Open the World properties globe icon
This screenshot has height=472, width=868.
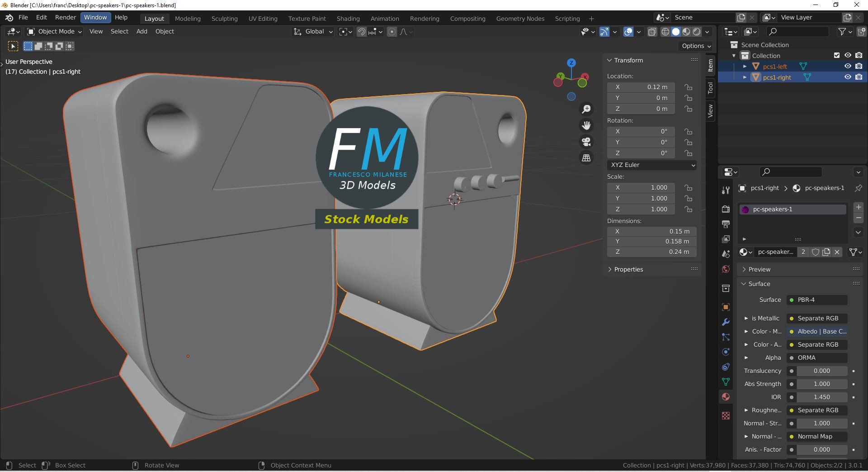726,269
